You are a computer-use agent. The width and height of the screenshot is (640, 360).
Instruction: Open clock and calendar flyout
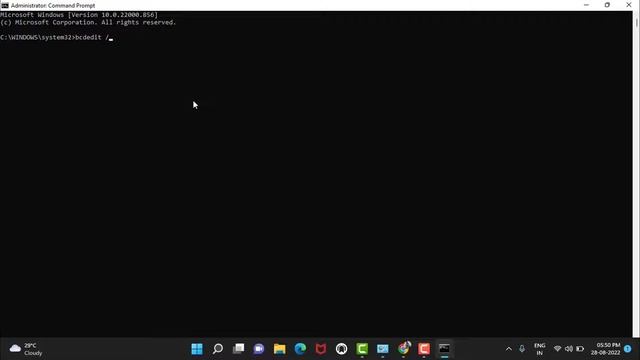tap(606, 349)
